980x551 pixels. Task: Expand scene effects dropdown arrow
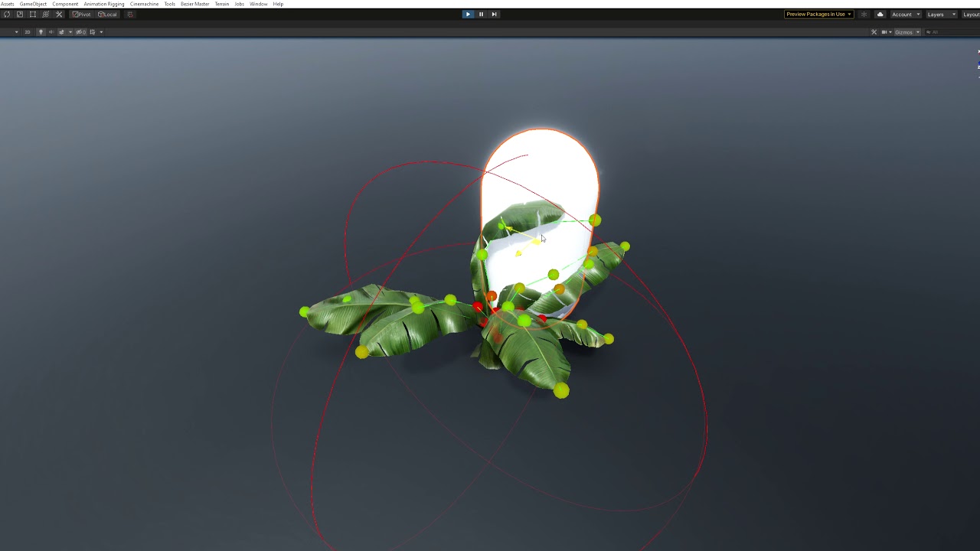click(70, 32)
